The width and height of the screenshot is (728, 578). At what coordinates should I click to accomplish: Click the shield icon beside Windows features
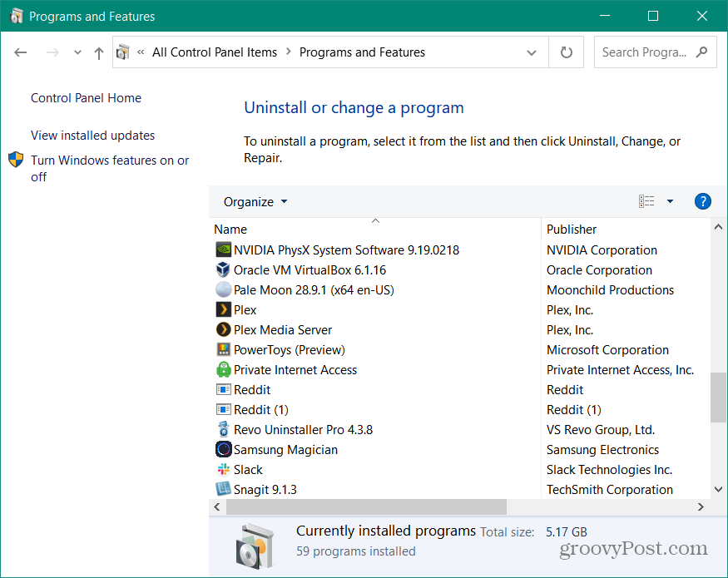(16, 160)
